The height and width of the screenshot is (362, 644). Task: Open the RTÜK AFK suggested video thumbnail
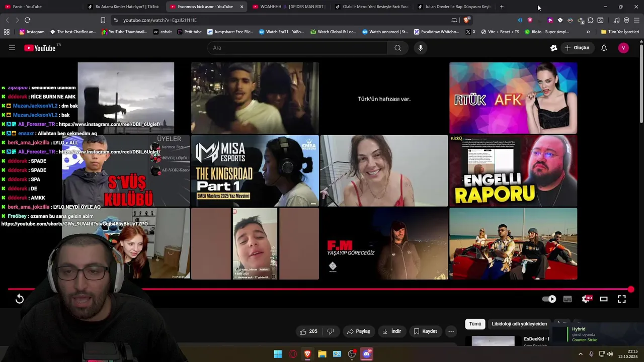click(x=513, y=98)
